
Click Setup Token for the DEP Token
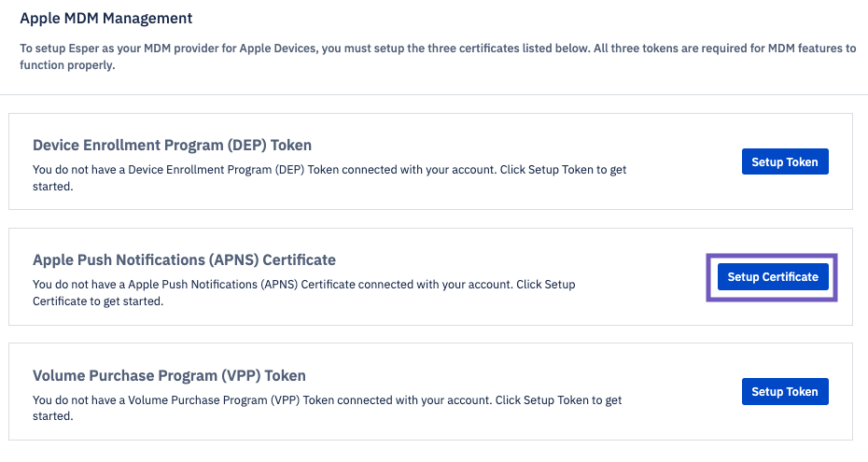click(x=785, y=161)
